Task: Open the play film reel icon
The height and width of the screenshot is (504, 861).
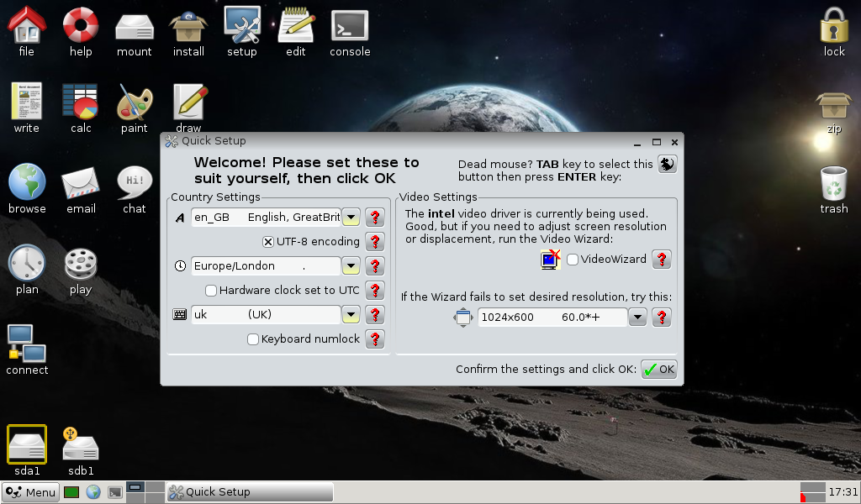Action: click(x=81, y=265)
